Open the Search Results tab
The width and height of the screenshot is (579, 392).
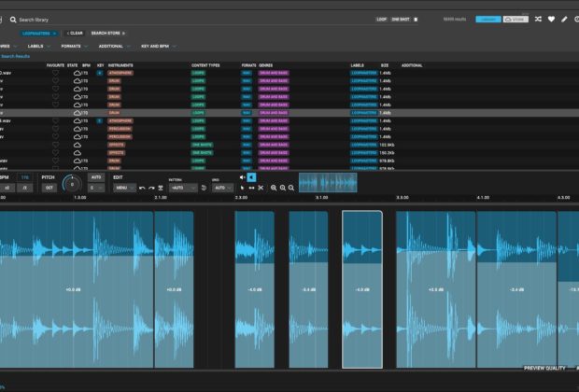(x=15, y=57)
